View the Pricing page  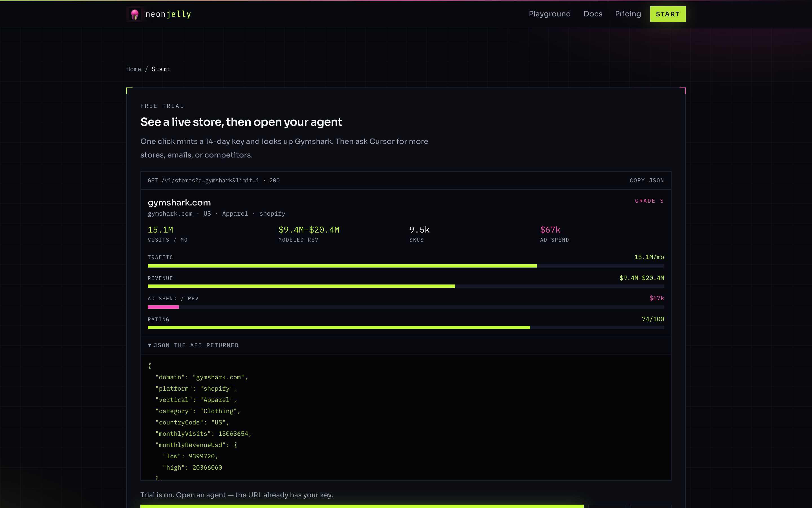pos(628,14)
